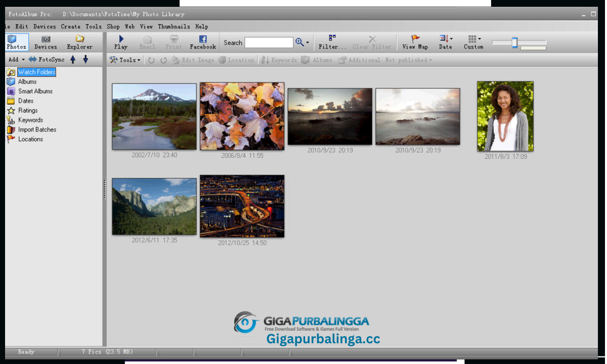This screenshot has height=364, width=607.
Task: Click the Location toolbar button
Action: point(236,60)
